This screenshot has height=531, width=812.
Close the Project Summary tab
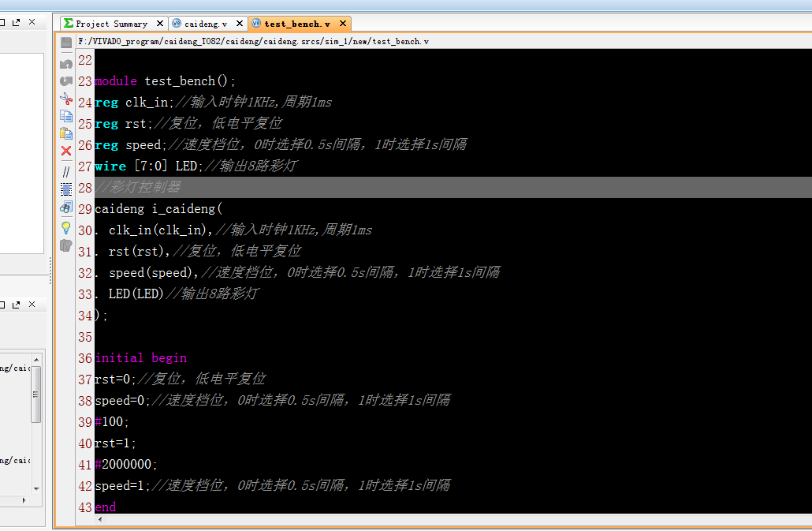tap(160, 24)
